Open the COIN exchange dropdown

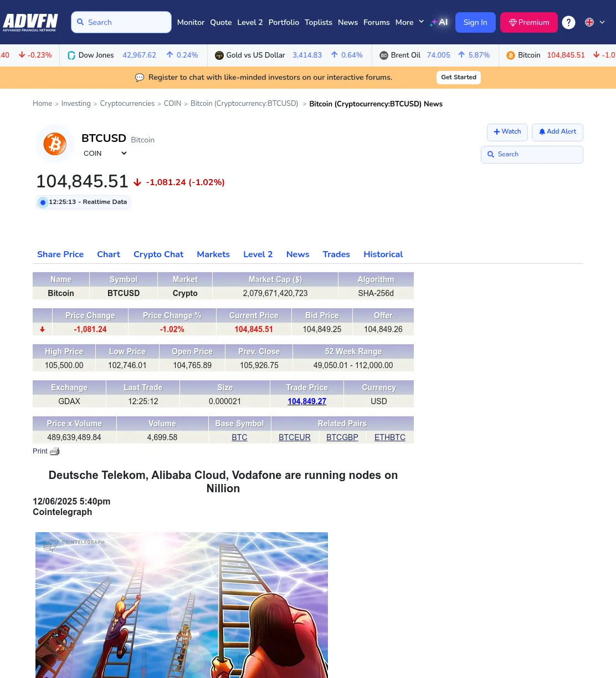point(105,154)
